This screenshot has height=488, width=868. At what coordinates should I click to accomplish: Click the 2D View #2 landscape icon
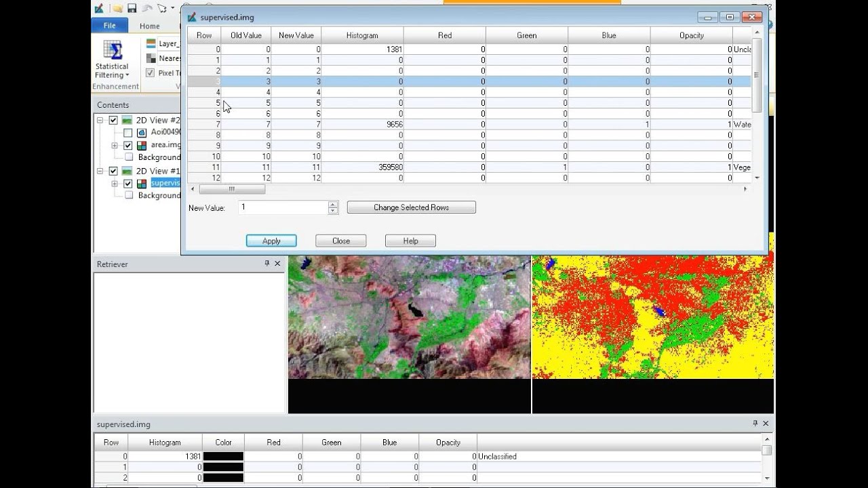(x=127, y=120)
